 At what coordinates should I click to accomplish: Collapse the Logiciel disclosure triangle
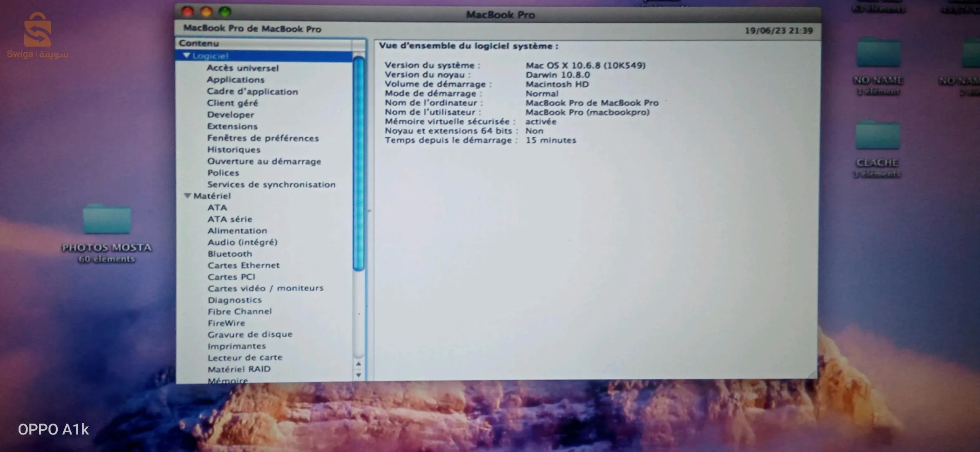click(187, 56)
